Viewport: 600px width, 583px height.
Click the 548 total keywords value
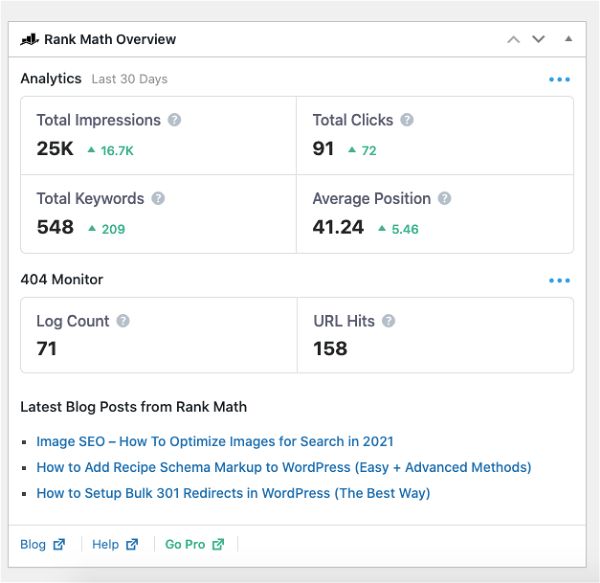[x=55, y=227]
